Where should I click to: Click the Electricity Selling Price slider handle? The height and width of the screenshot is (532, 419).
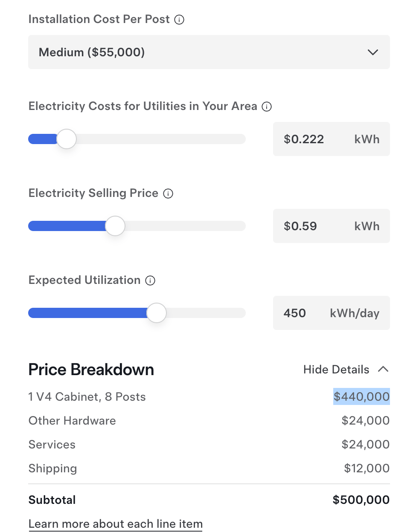115,226
